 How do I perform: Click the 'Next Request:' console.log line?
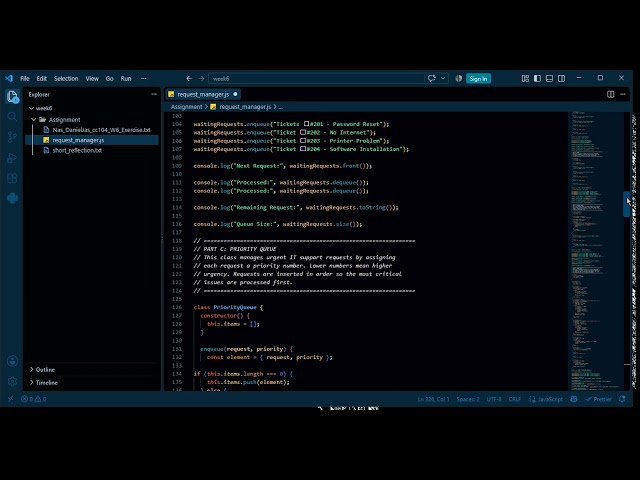282,166
